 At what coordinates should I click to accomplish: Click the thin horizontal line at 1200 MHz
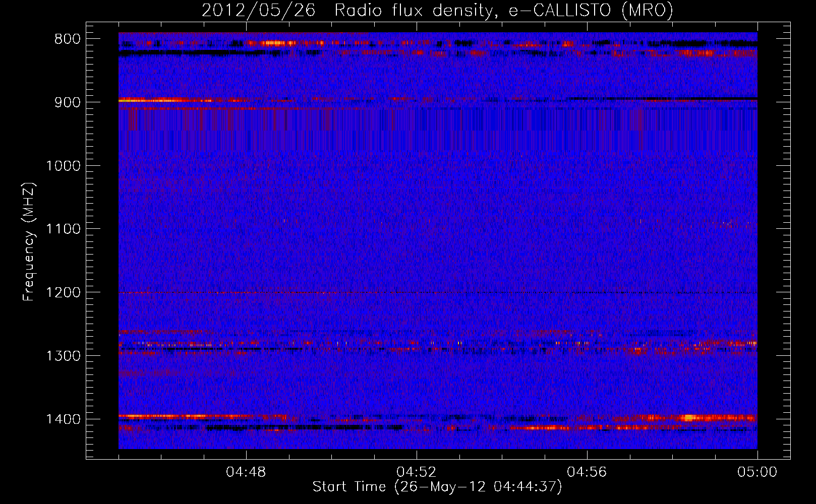coord(438,293)
